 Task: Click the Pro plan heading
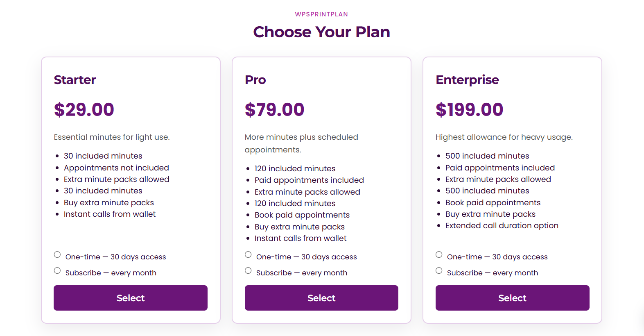click(255, 79)
